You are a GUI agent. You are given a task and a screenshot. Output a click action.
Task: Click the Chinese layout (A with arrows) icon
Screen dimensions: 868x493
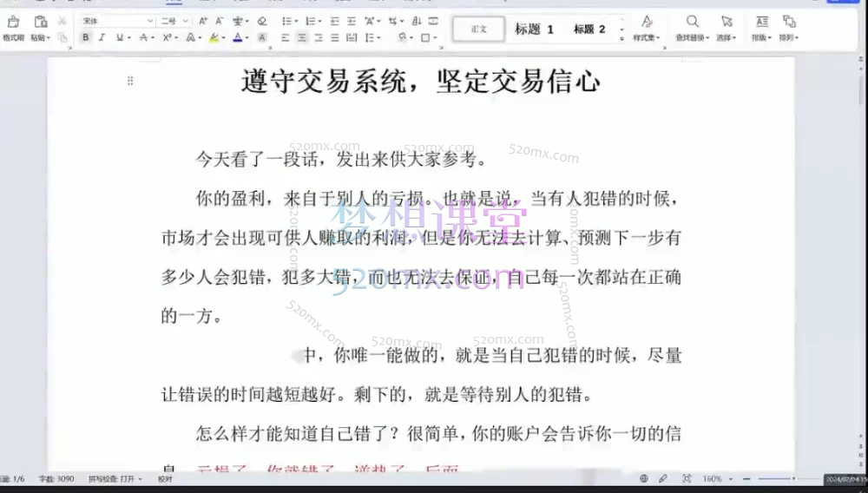[x=369, y=21]
